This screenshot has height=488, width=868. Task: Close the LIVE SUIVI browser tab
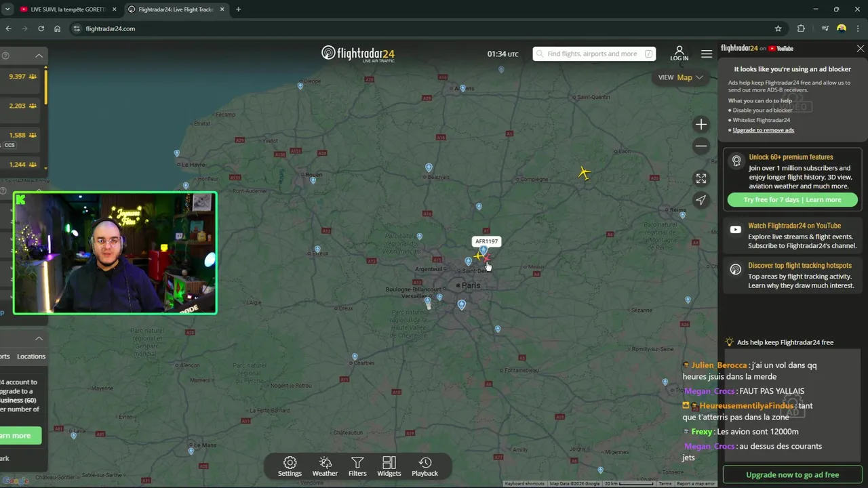pyautogui.click(x=114, y=9)
